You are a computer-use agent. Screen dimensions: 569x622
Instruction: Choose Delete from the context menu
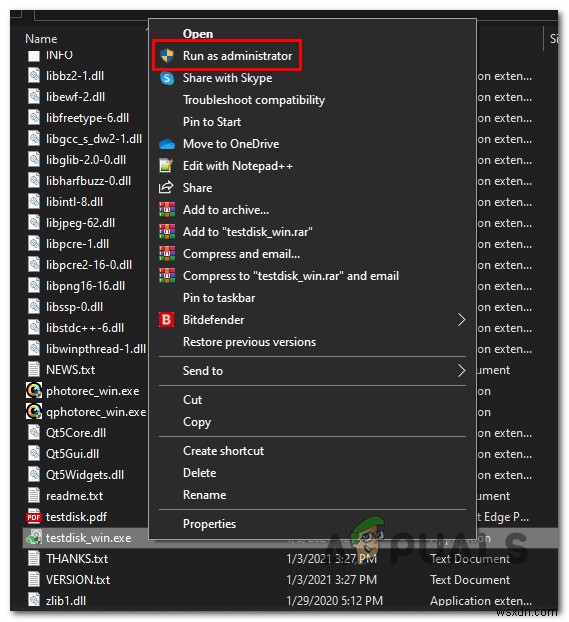pyautogui.click(x=200, y=473)
